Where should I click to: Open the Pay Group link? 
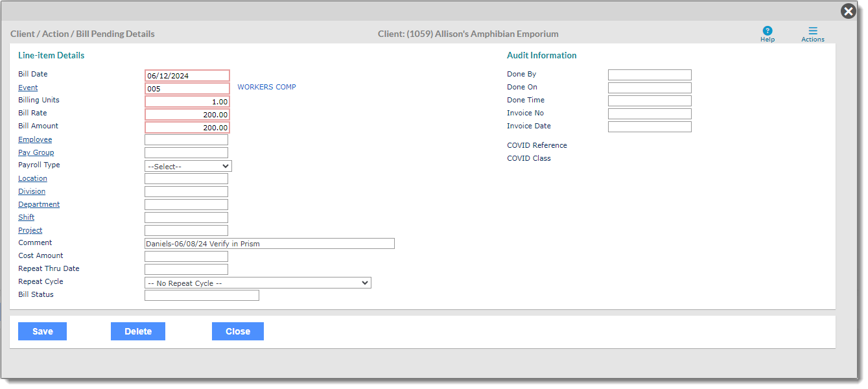pos(36,152)
